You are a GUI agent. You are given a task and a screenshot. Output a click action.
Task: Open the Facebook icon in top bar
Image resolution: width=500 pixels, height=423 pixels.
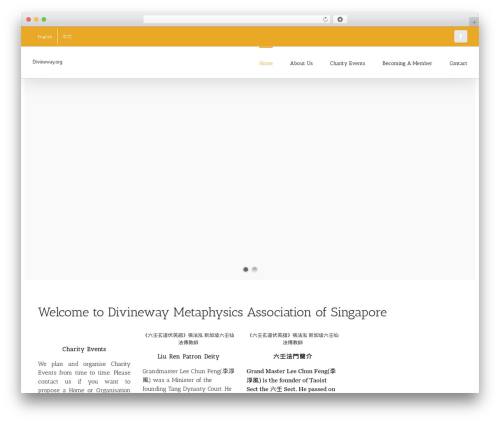click(460, 36)
